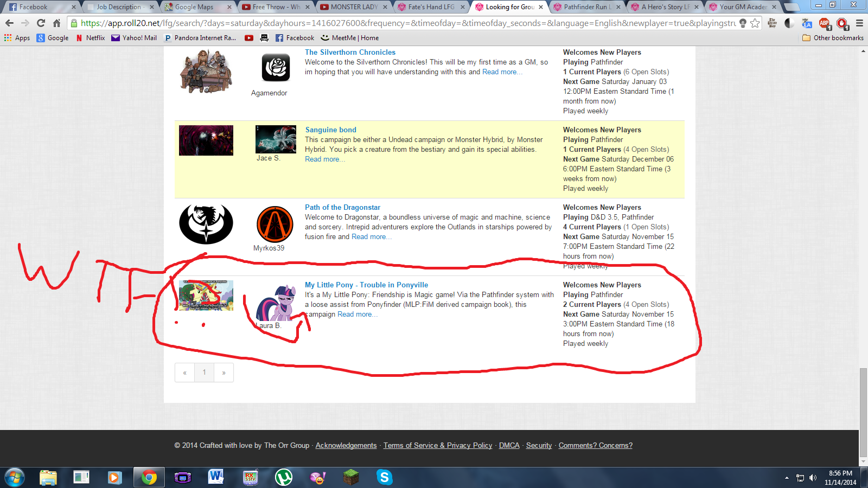Image resolution: width=868 pixels, height=488 pixels.
Task: Click the Netflix bookmark
Action: click(x=91, y=38)
